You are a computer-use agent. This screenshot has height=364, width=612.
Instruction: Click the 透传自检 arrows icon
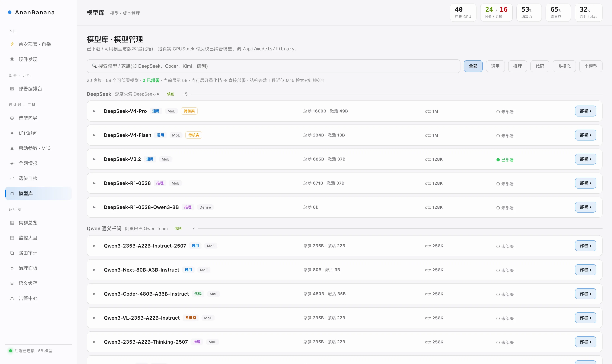[x=12, y=178]
